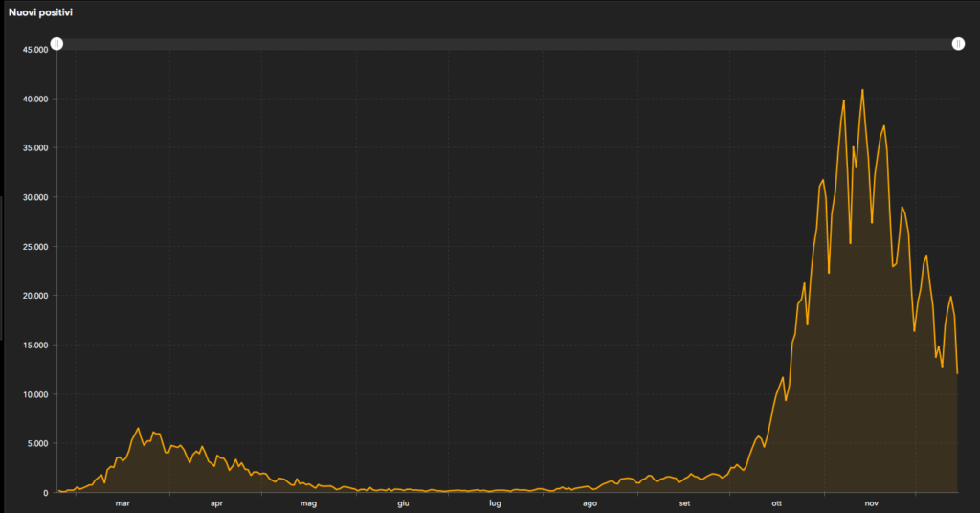Image resolution: width=980 pixels, height=513 pixels.
Task: Click the "set" label on the x-axis
Action: pyautogui.click(x=684, y=502)
